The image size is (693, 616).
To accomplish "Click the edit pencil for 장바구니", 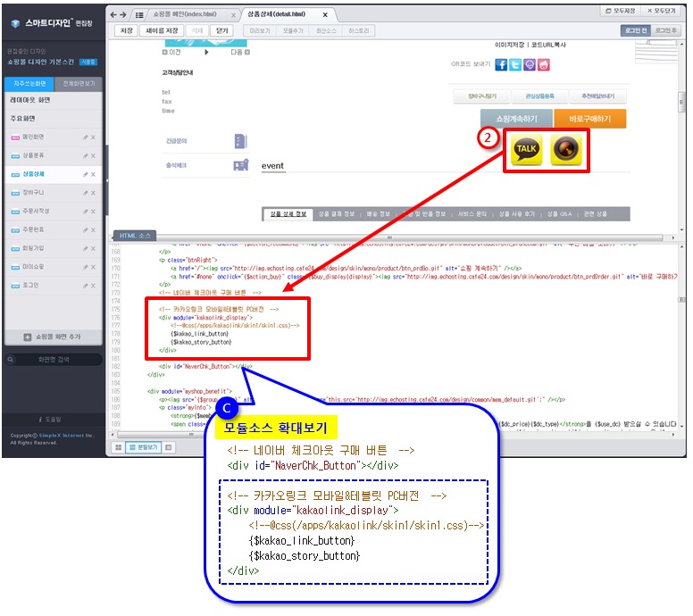I will pyautogui.click(x=86, y=194).
